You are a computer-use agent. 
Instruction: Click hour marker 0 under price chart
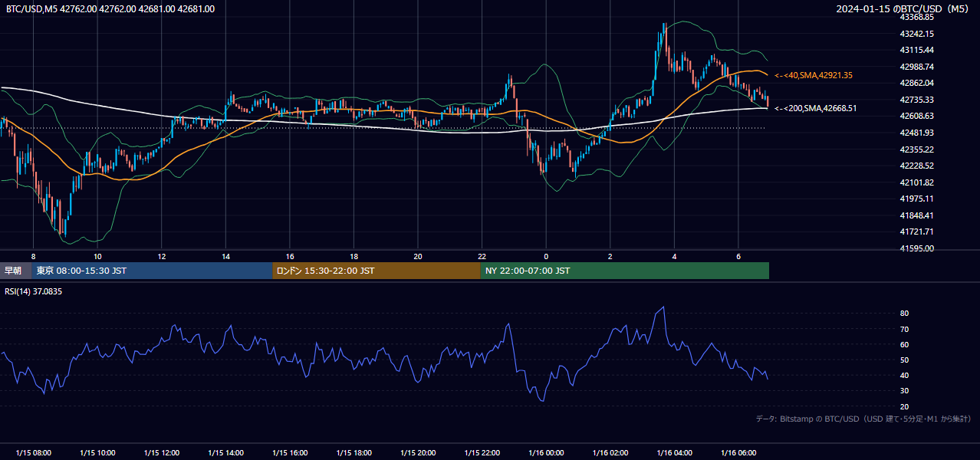(546, 256)
